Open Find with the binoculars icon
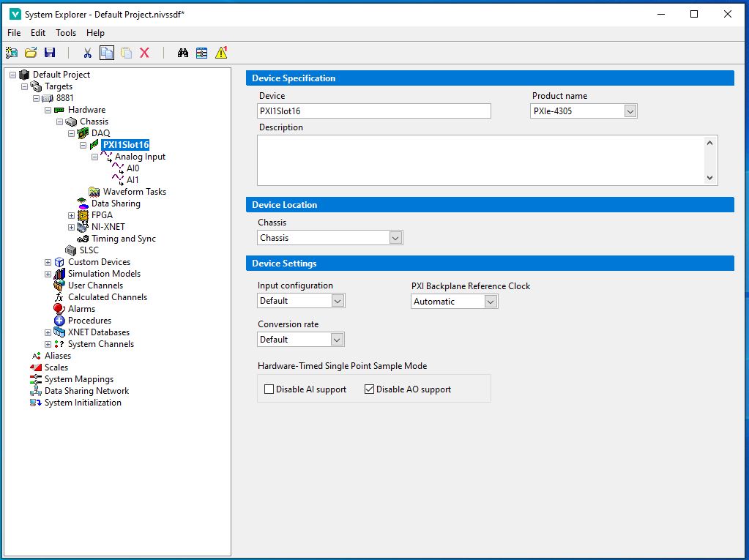This screenshot has width=749, height=560. click(182, 53)
